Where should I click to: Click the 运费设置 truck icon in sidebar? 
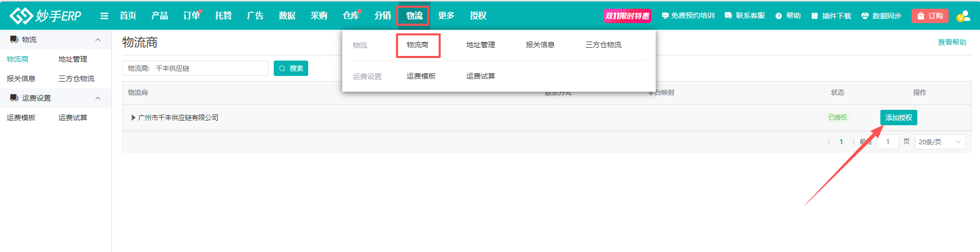[14, 98]
